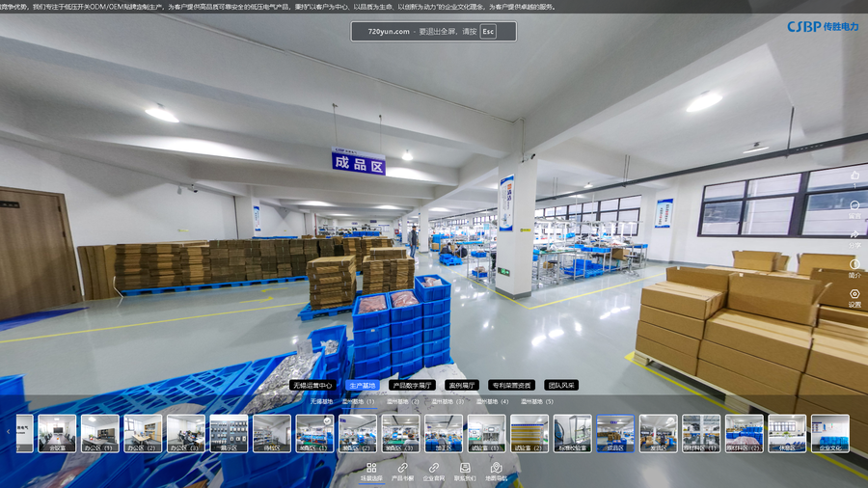Open the 待检区 scene thumbnail
The width and height of the screenshot is (868, 488).
(x=272, y=434)
